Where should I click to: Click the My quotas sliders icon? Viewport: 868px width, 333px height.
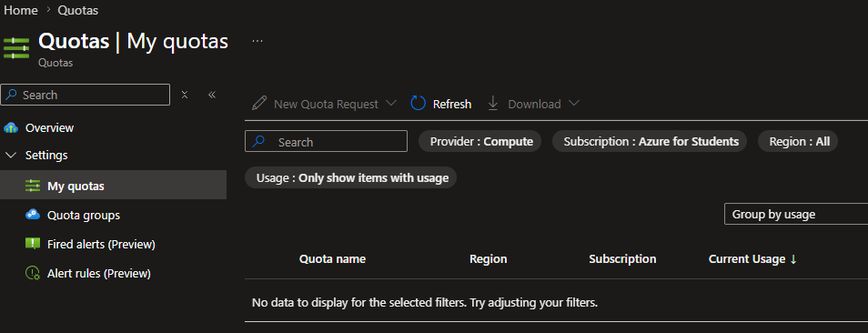coord(33,187)
